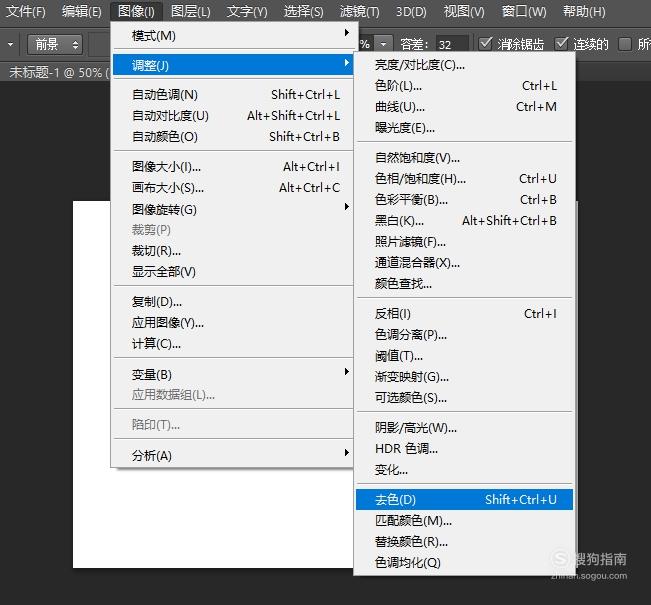The height and width of the screenshot is (605, 651).
Task: Open the 编辑(E) menu
Action: click(x=81, y=11)
